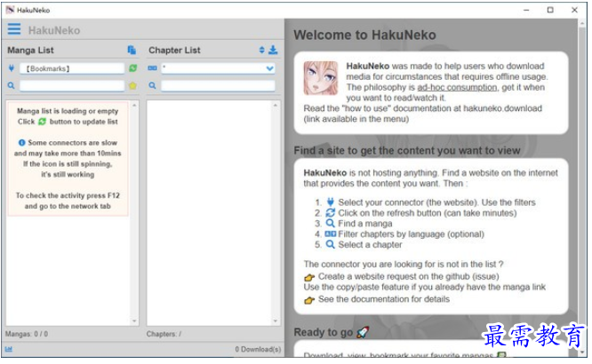Click the HakuNeko title bar app icon
This screenshot has height=364, width=592.
click(10, 10)
